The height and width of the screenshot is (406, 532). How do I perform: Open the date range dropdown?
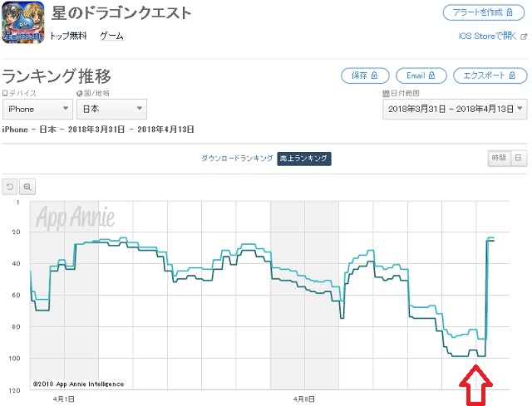click(455, 109)
